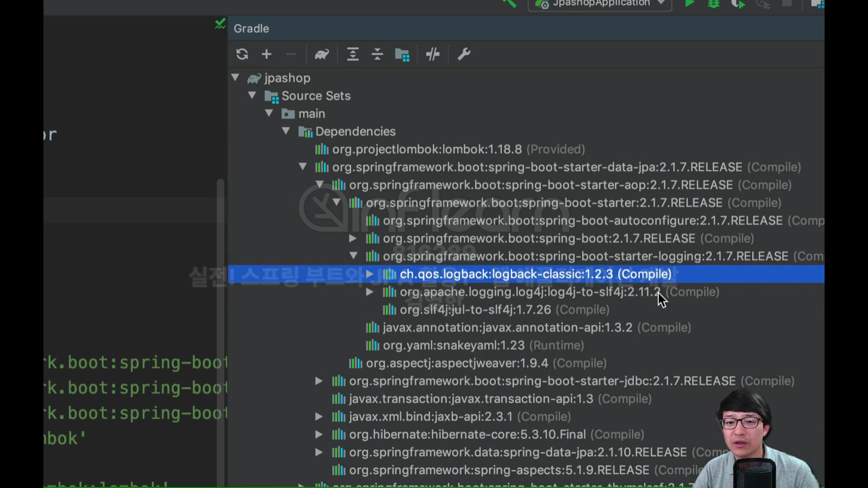Collapse all nodes in the Gradle tree
Screen dimensions: 868x488
click(377, 54)
